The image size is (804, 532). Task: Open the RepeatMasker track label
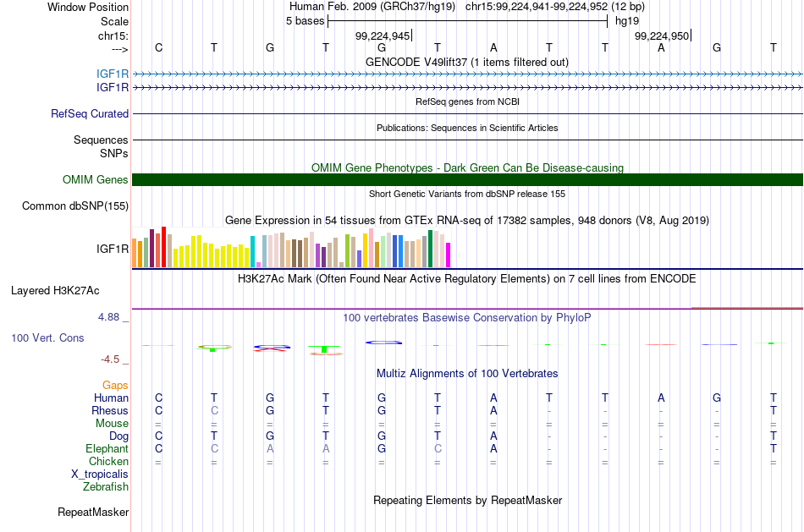[x=93, y=512]
